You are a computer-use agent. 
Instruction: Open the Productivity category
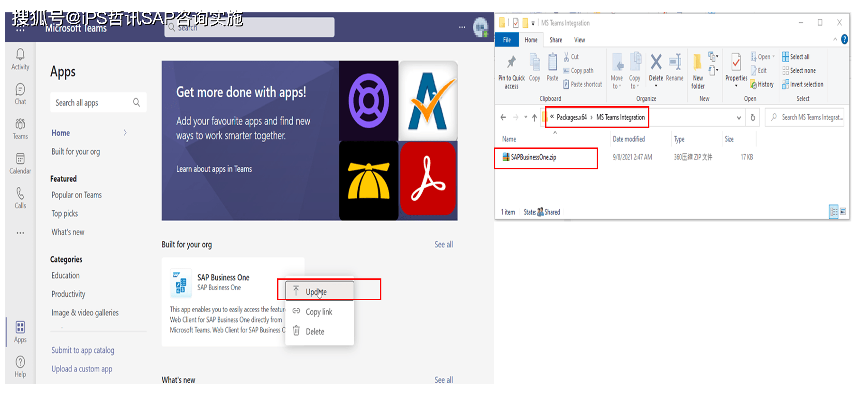(x=68, y=294)
